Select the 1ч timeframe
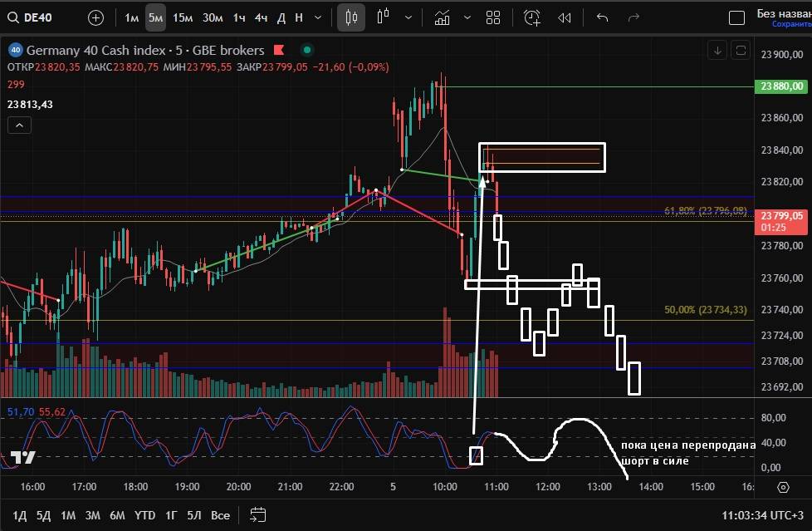 [x=239, y=17]
